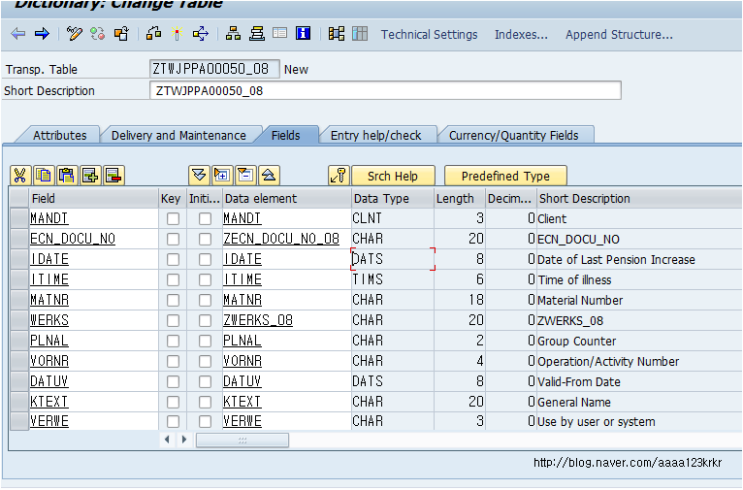Go back with the left arrow icon
Image resolution: width=743 pixels, height=490 pixels.
[18, 34]
